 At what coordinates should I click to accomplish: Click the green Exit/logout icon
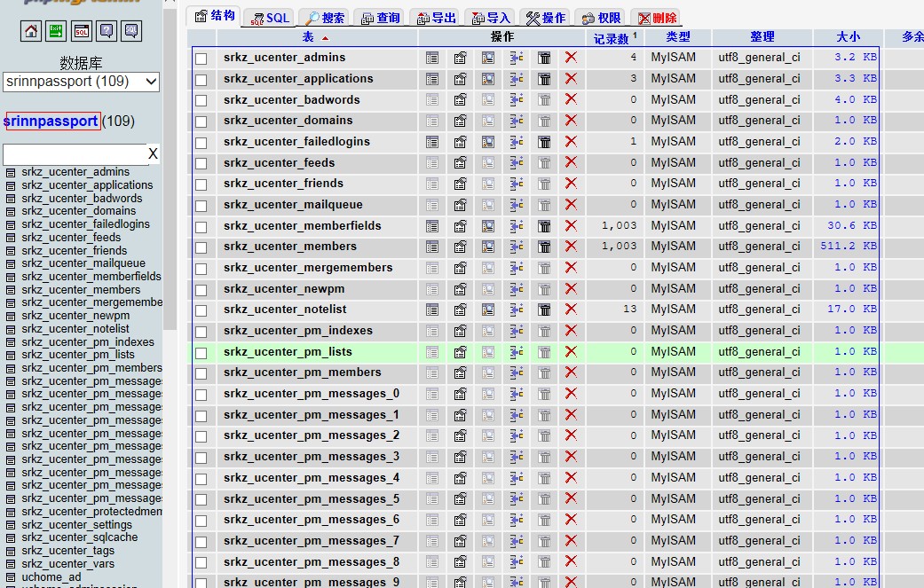[x=56, y=31]
